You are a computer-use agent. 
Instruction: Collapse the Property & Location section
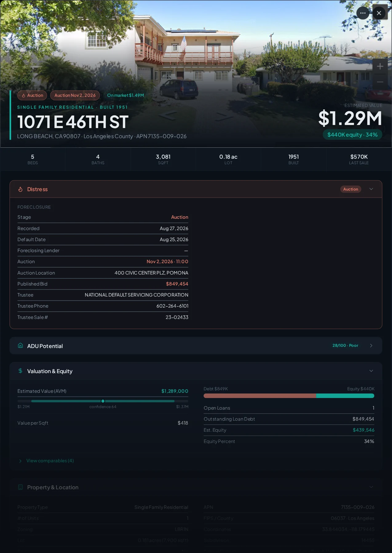pos(371,487)
